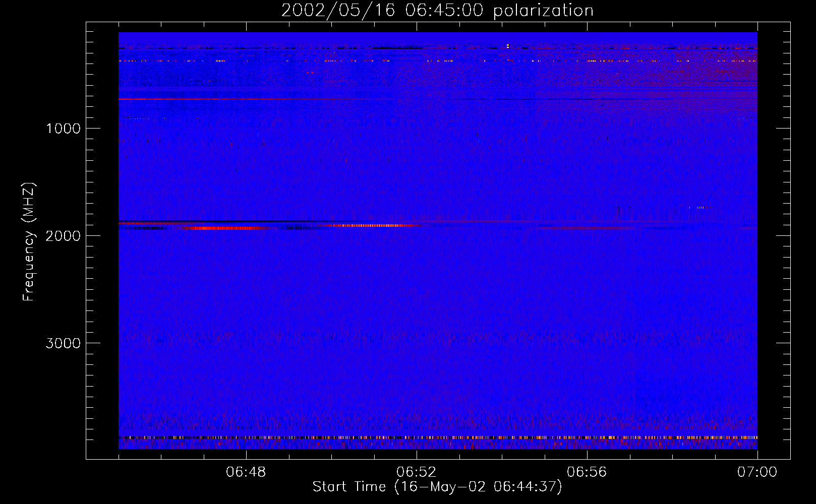Select the "Start Time (16-May-02 06:44:37)" axis label

coord(437,487)
